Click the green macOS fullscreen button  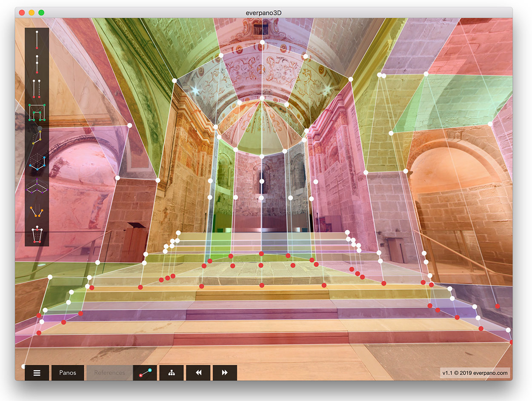pyautogui.click(x=41, y=13)
